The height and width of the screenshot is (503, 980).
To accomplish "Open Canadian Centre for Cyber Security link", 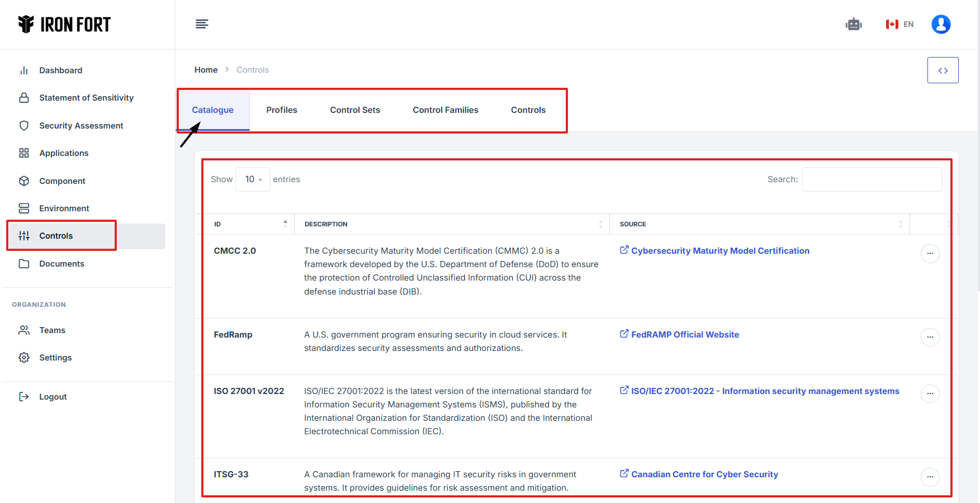I will [704, 474].
